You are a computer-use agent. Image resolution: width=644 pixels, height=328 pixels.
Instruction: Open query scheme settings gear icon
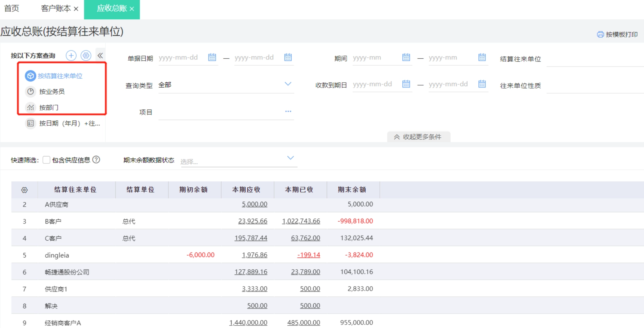pos(86,56)
